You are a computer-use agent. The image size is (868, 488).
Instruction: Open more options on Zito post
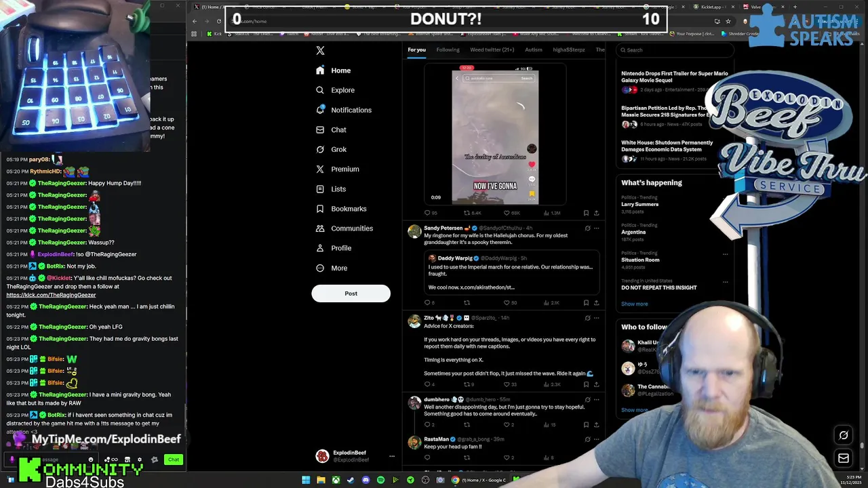(x=597, y=318)
